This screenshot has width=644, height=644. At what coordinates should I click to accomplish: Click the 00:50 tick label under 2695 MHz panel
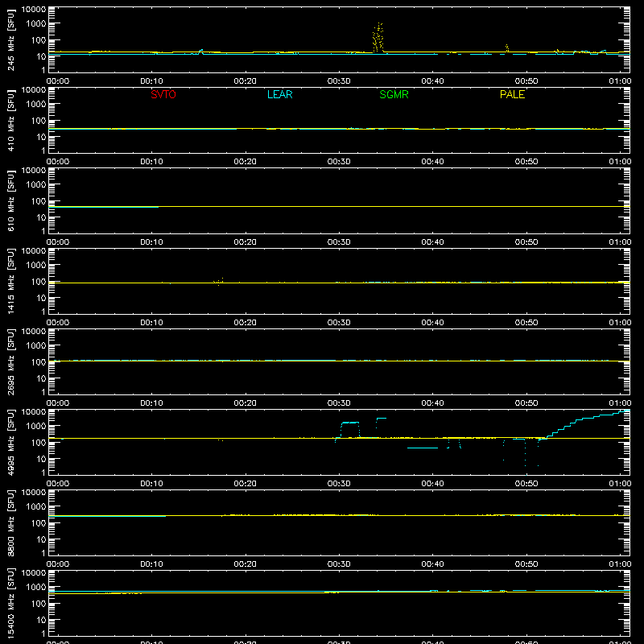(x=526, y=403)
